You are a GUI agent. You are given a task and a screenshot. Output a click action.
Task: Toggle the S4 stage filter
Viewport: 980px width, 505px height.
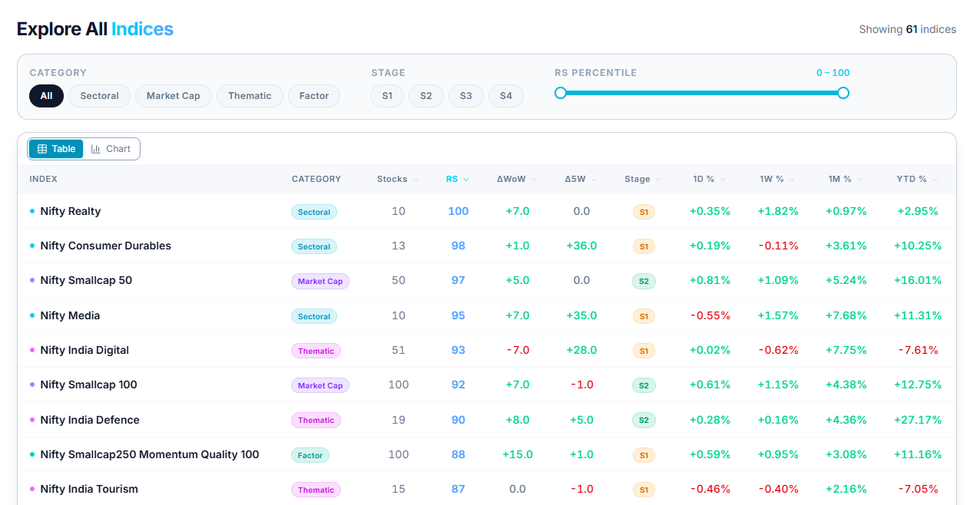pyautogui.click(x=506, y=96)
